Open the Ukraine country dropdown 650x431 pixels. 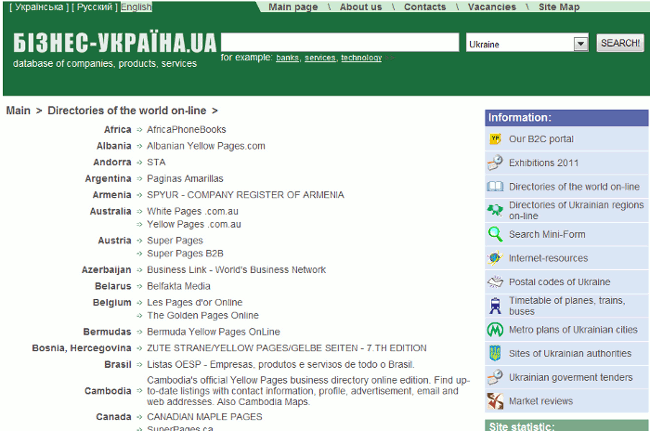580,44
